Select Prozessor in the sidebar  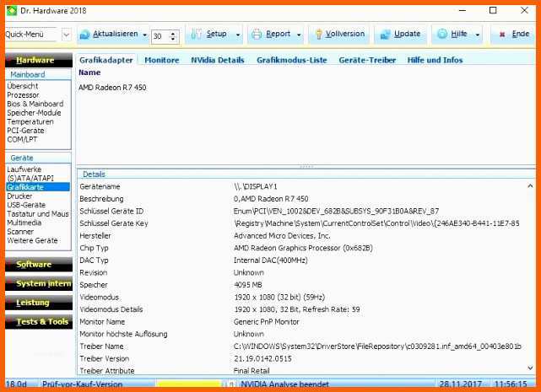(x=23, y=94)
